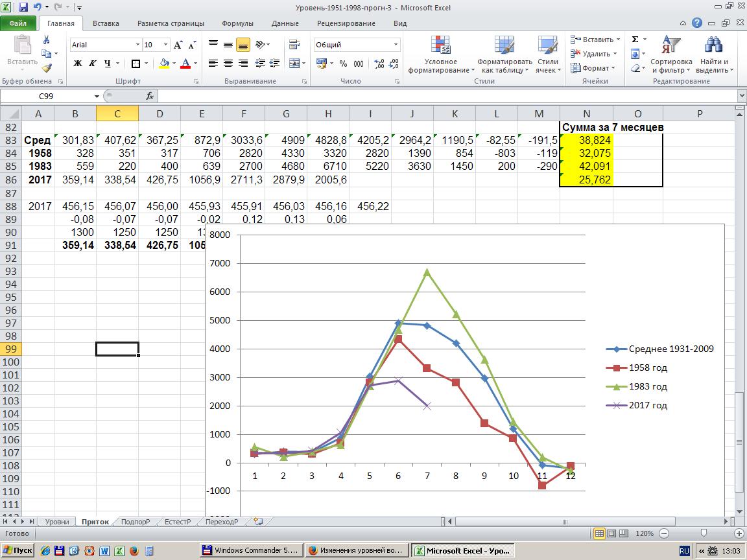Switch to the Данные tab
Viewport: 747px width, 560px height.
285,23
